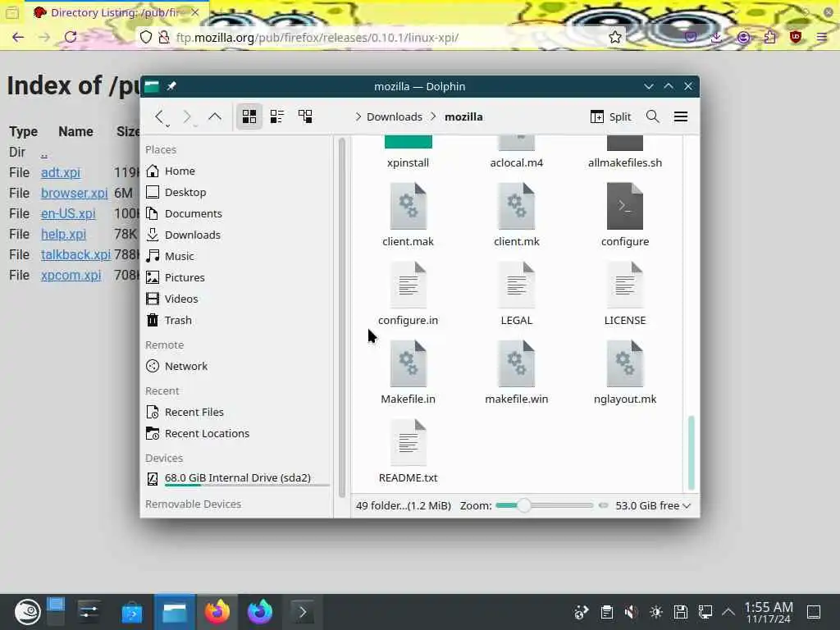Toggle Split view in Dolphin
Screen dimensions: 840x630
(x=610, y=116)
